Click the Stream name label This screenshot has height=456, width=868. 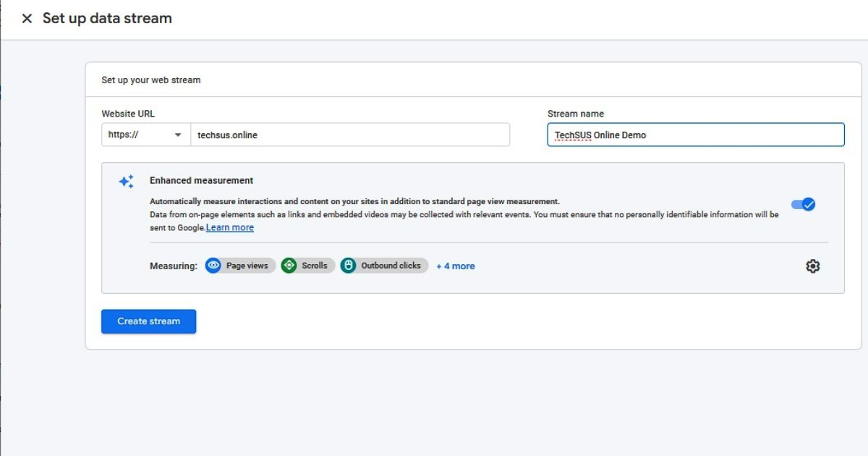[x=576, y=114]
